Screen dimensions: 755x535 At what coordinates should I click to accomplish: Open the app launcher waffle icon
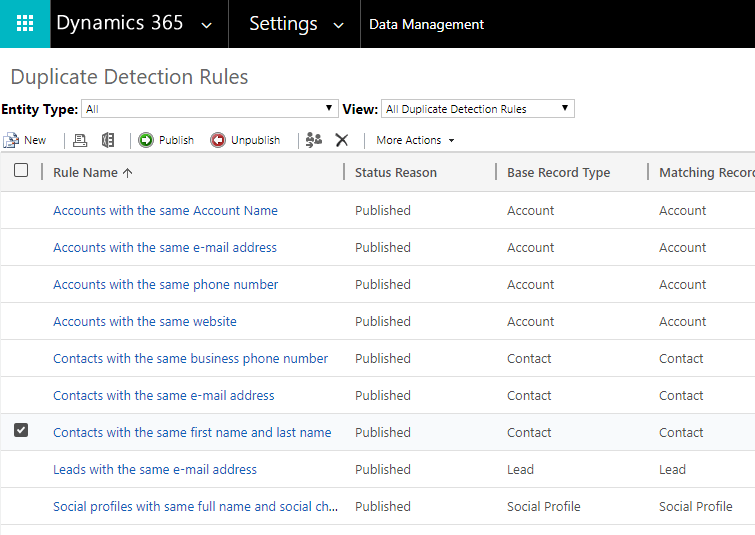(25, 24)
